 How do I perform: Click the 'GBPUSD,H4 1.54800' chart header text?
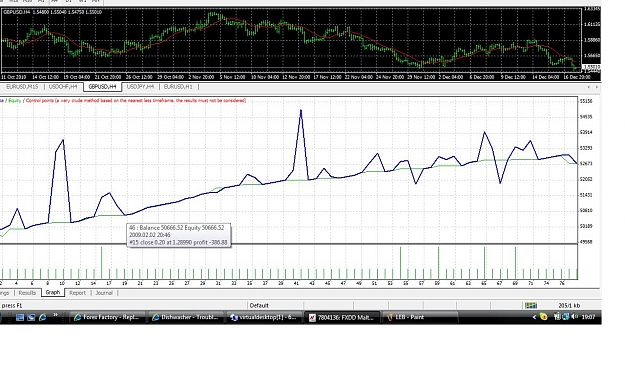[x=26, y=12]
